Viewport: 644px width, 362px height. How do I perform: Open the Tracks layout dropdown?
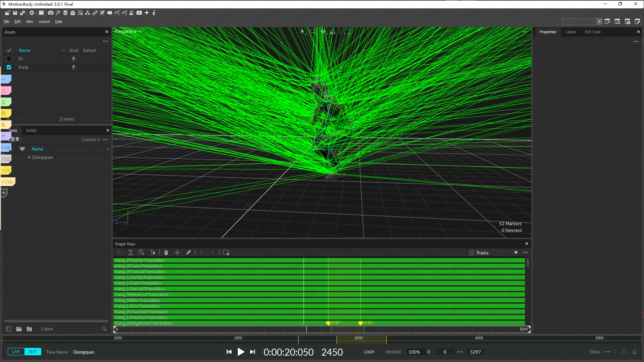tap(516, 253)
